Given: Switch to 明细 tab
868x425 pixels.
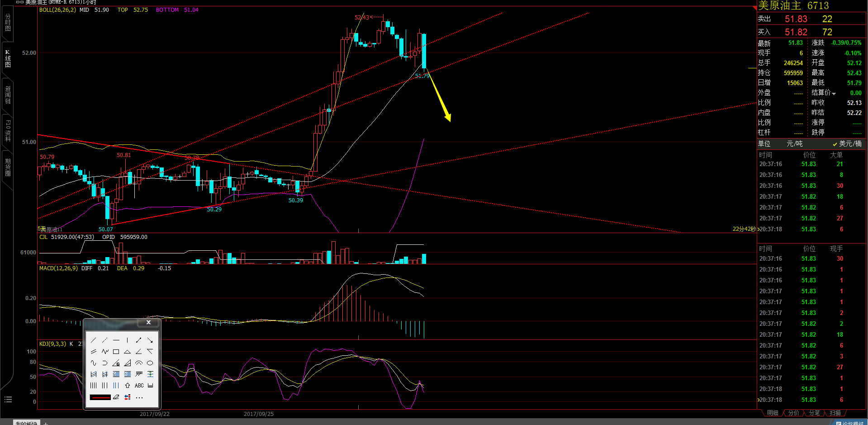Looking at the screenshot, I should click(x=773, y=413).
